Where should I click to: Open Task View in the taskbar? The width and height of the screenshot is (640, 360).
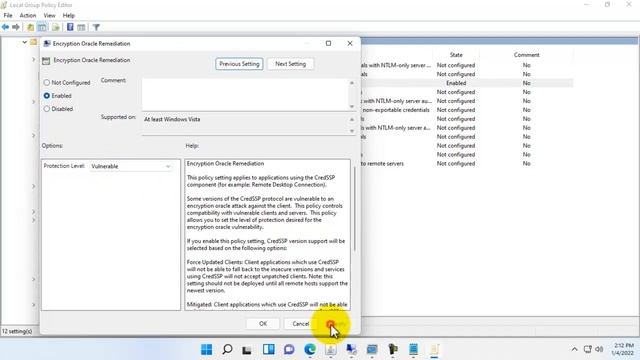[x=247, y=350]
